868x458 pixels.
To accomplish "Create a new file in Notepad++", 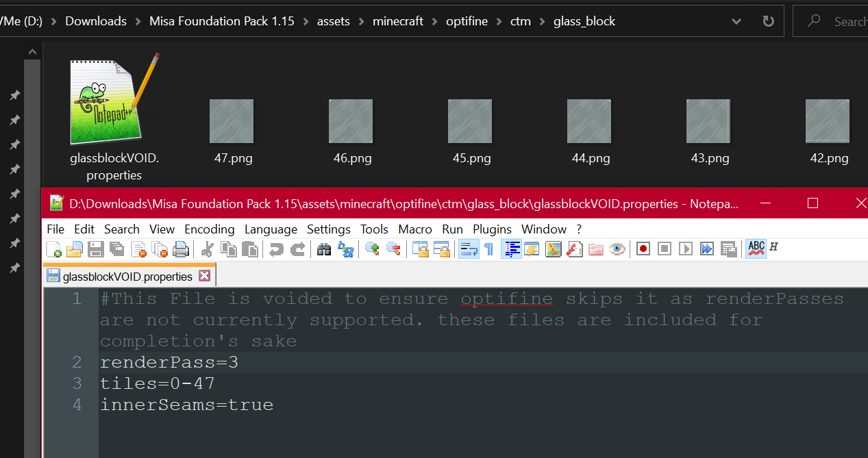I will coord(53,249).
